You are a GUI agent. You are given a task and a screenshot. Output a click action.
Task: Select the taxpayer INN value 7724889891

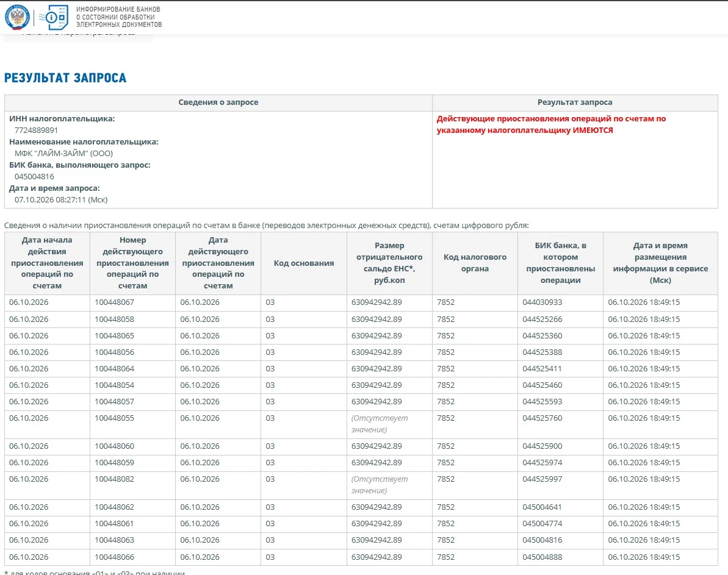click(36, 130)
